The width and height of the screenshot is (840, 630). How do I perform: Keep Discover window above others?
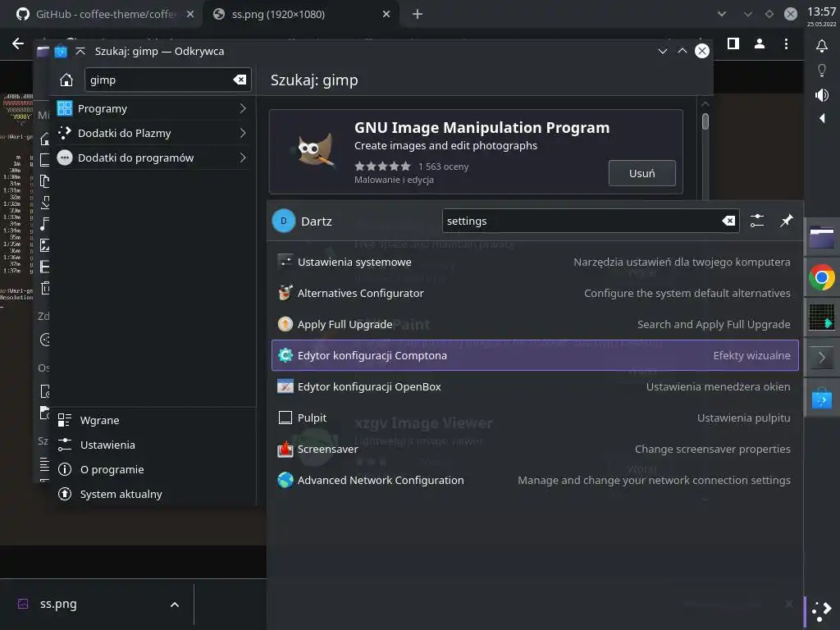[x=80, y=52]
